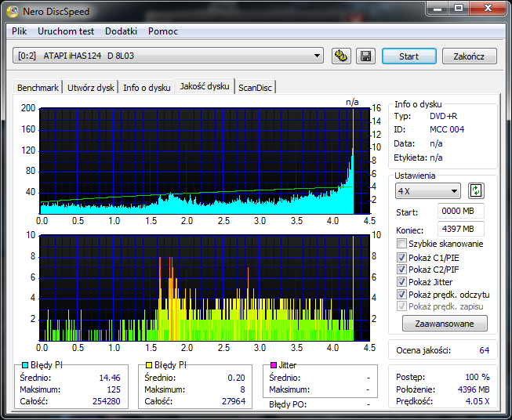Image resolution: width=512 pixels, height=420 pixels.
Task: Click the DVD+R disc type text
Action: pyautogui.click(x=443, y=116)
